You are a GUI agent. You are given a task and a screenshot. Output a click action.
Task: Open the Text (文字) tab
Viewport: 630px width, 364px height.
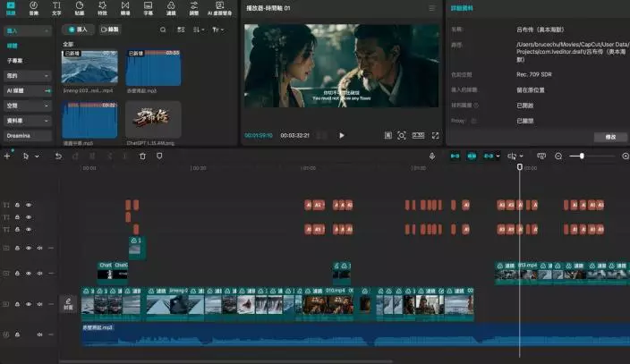point(56,8)
